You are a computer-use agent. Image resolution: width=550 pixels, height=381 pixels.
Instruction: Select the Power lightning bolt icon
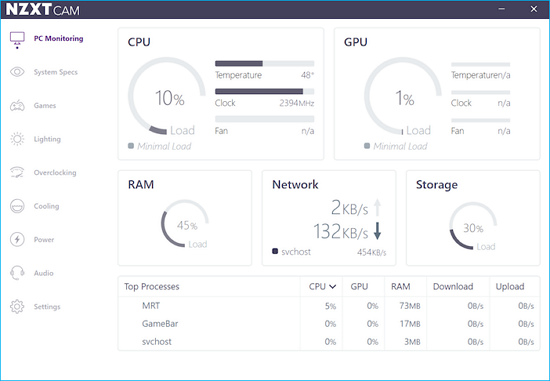(17, 239)
